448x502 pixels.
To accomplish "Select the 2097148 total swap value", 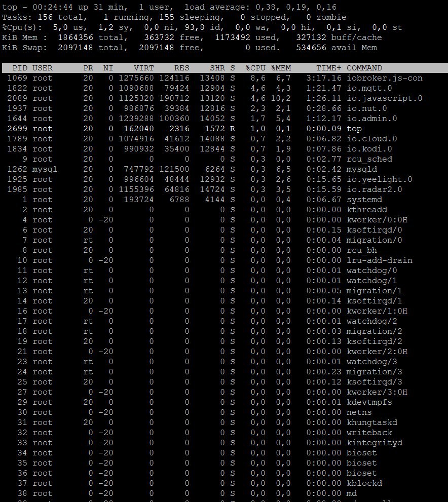I will coord(75,48).
